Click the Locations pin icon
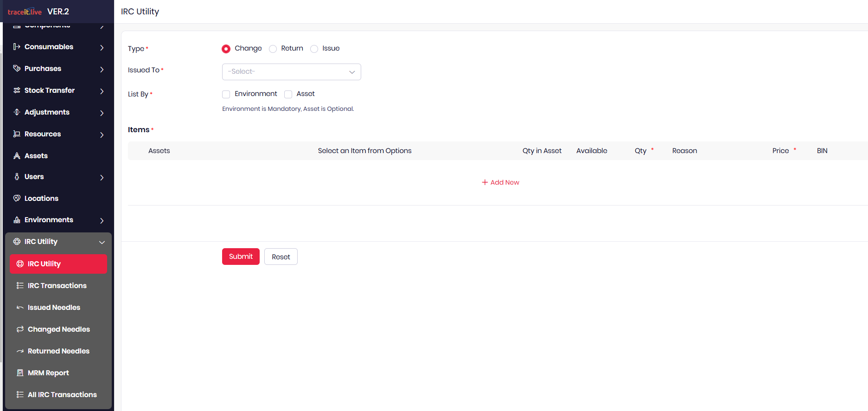 click(x=17, y=199)
